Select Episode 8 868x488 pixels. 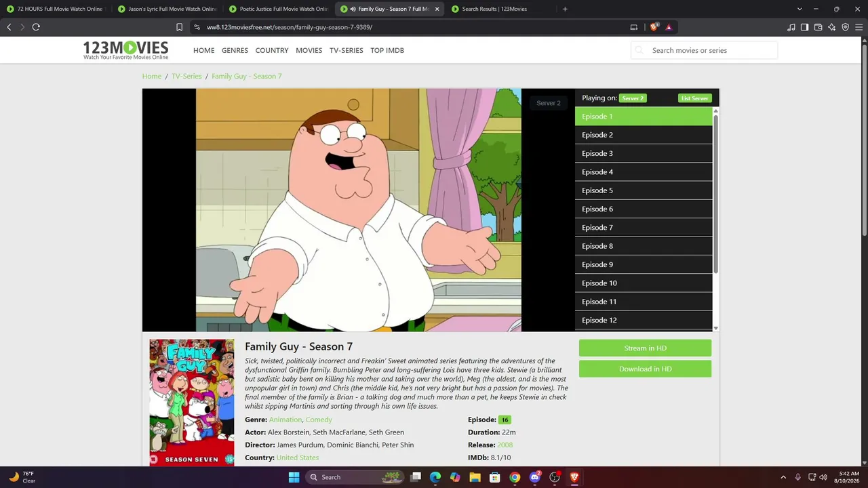click(x=644, y=246)
